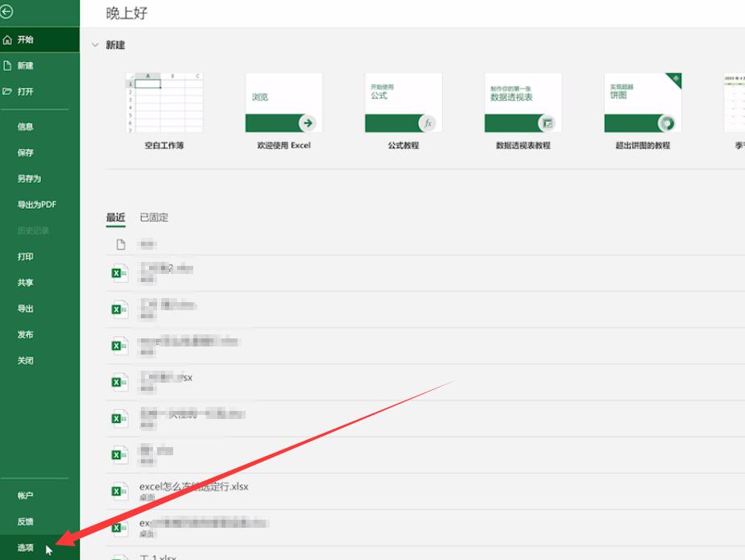This screenshot has width=745, height=560.
Task: Open the 欢迎使用 Excel template
Action: (x=284, y=102)
